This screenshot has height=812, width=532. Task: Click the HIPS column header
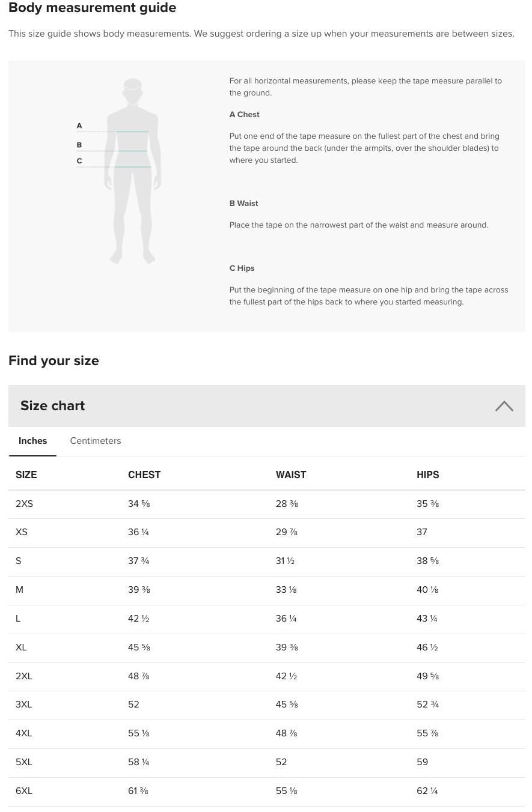(x=427, y=475)
